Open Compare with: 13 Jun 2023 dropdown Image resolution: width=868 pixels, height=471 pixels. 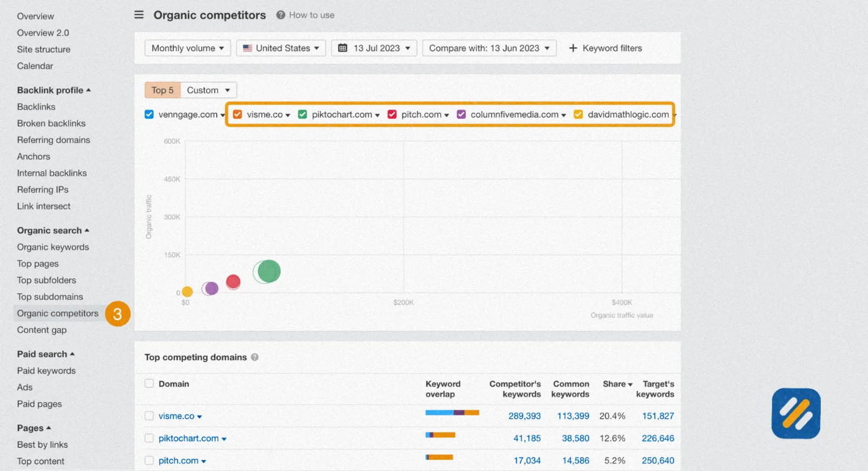pos(489,48)
